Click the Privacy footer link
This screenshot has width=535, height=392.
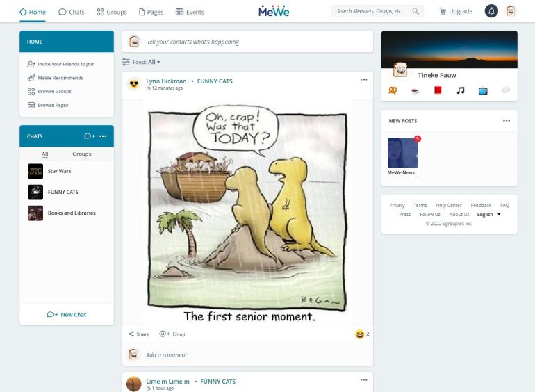click(397, 205)
